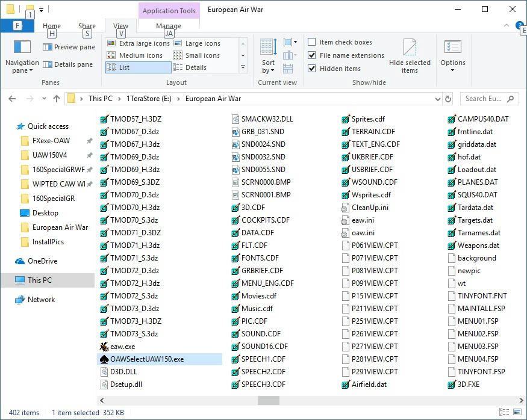Open the Options dropdown
Viewport: 527px width, 420px height.
453,56
